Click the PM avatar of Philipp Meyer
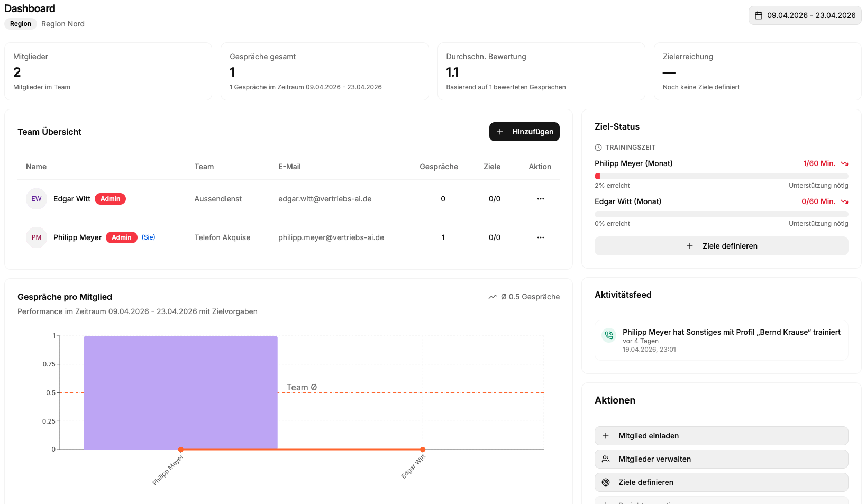The width and height of the screenshot is (866, 504). (36, 237)
